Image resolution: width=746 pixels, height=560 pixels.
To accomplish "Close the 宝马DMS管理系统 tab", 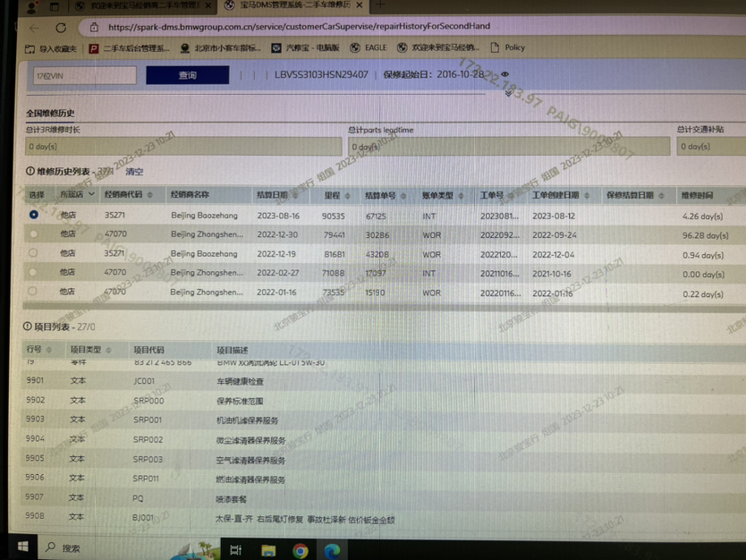I will 360,4.
